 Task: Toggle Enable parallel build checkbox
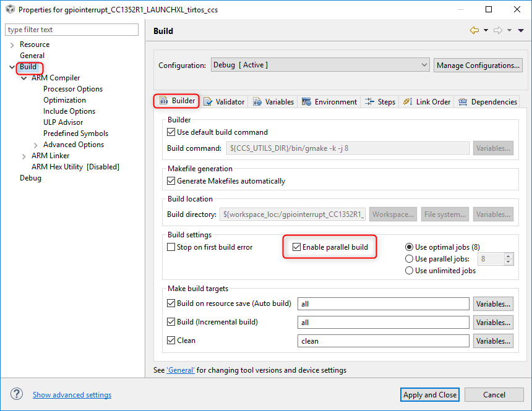pos(296,247)
